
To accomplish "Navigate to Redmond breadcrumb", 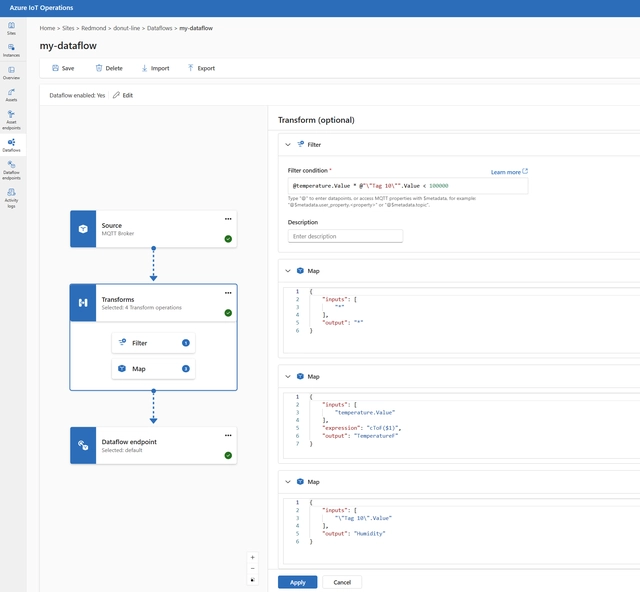I will (x=93, y=28).
